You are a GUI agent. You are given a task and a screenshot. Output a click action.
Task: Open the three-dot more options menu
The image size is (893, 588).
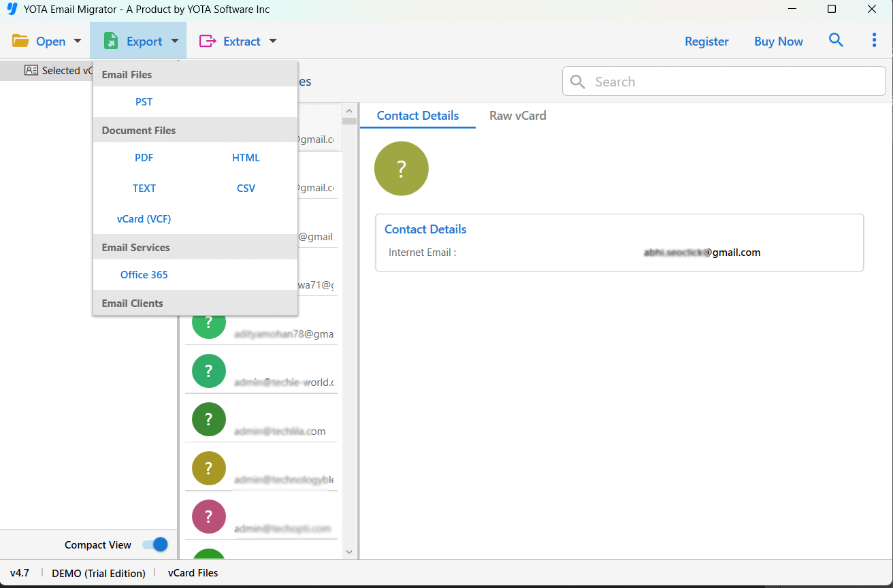pyautogui.click(x=874, y=40)
